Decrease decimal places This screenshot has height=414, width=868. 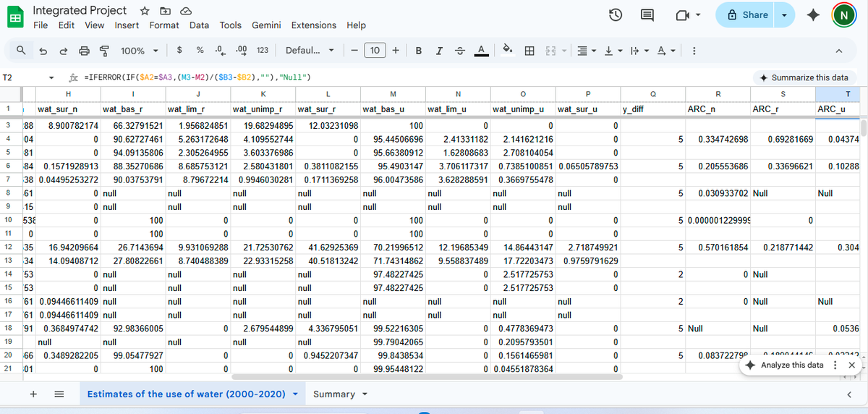coord(220,51)
